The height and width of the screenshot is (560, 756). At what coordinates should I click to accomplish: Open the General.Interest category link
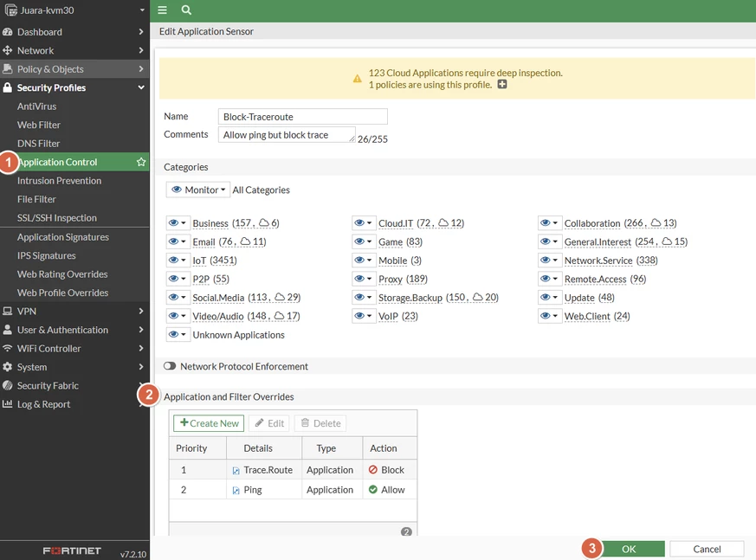(598, 242)
